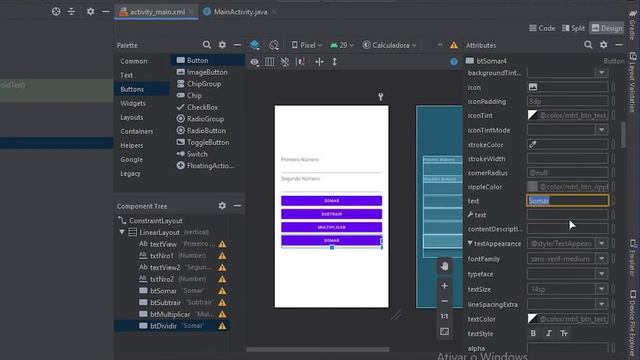Click the orientation for preview icon
Screen dimensions: 640x360
[x=274, y=45]
